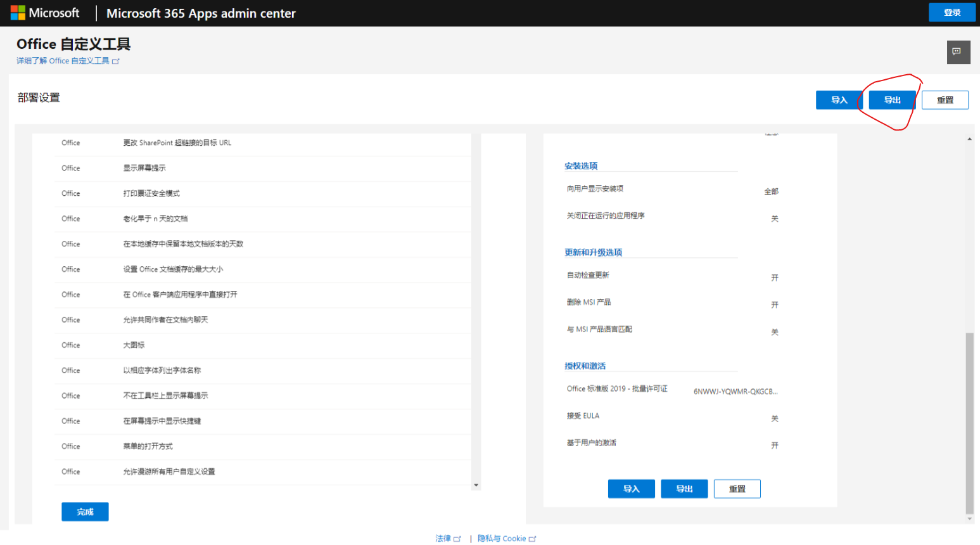Image resolution: width=980 pixels, height=545 pixels.
Task: Click Office 标准版 2019 - 批量许可证 entry
Action: pos(617,389)
